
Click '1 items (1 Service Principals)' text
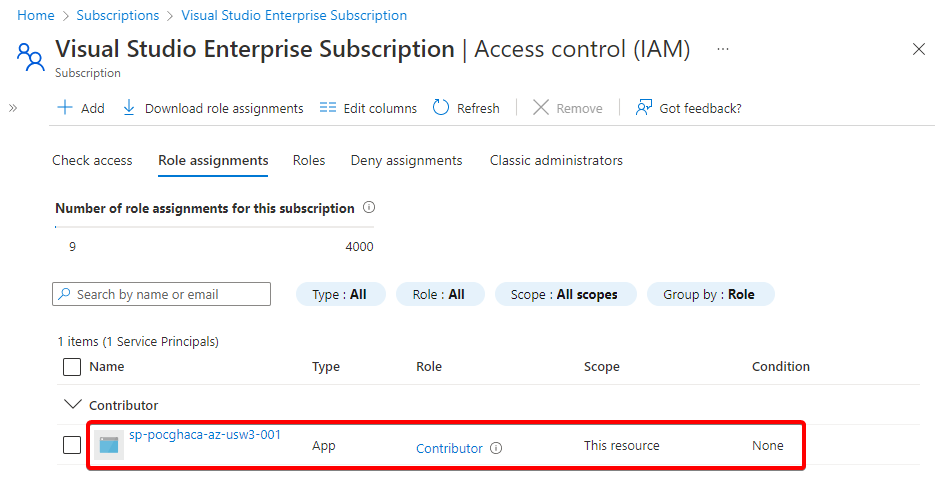coord(138,342)
